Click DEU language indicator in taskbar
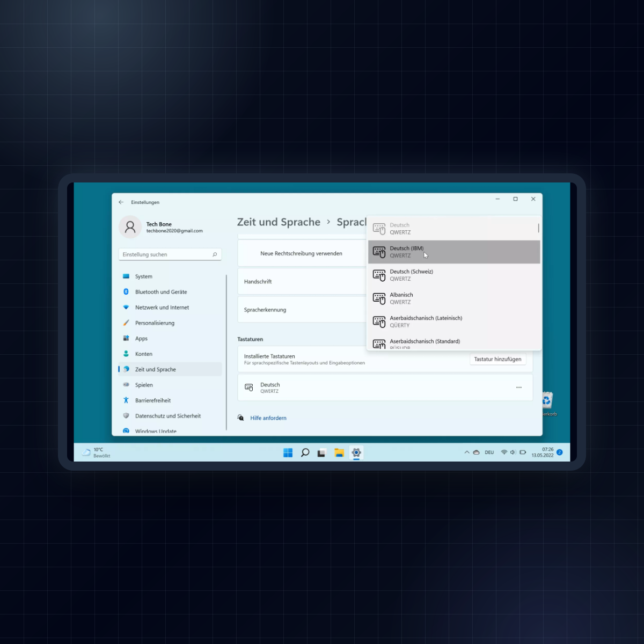This screenshot has height=644, width=644. pos(489,452)
